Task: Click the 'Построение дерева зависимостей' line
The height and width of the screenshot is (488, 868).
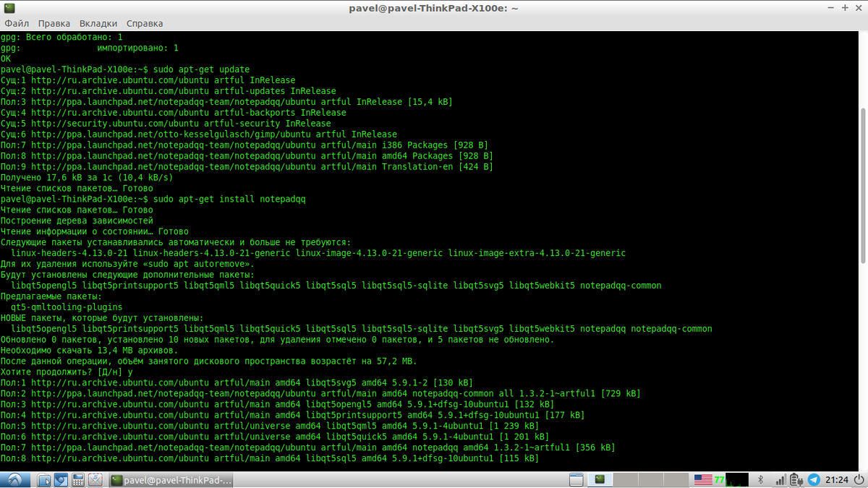Action: pyautogui.click(x=77, y=221)
